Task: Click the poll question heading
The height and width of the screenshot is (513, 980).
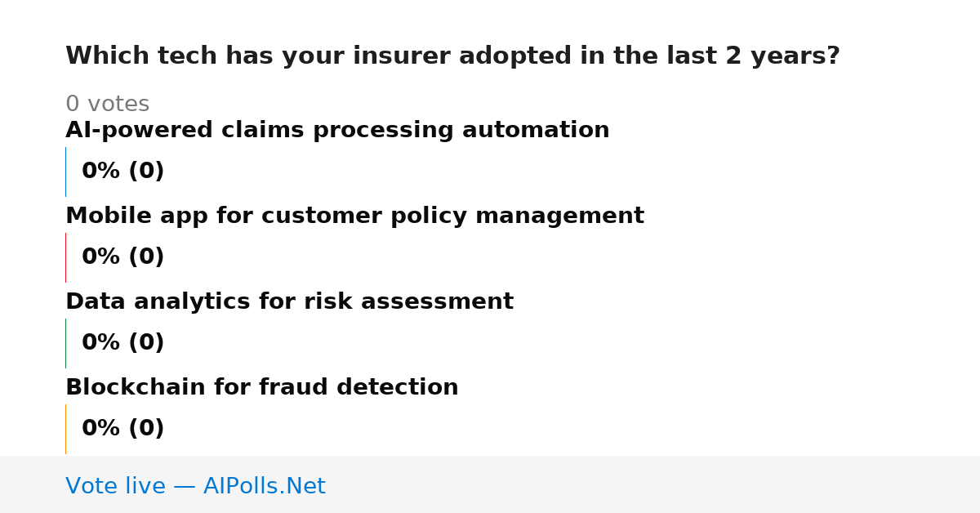Action: pos(452,56)
